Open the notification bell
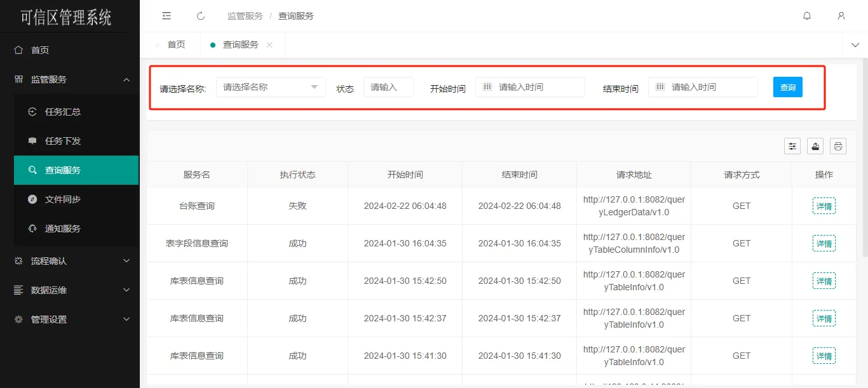The width and height of the screenshot is (868, 388). (x=807, y=16)
